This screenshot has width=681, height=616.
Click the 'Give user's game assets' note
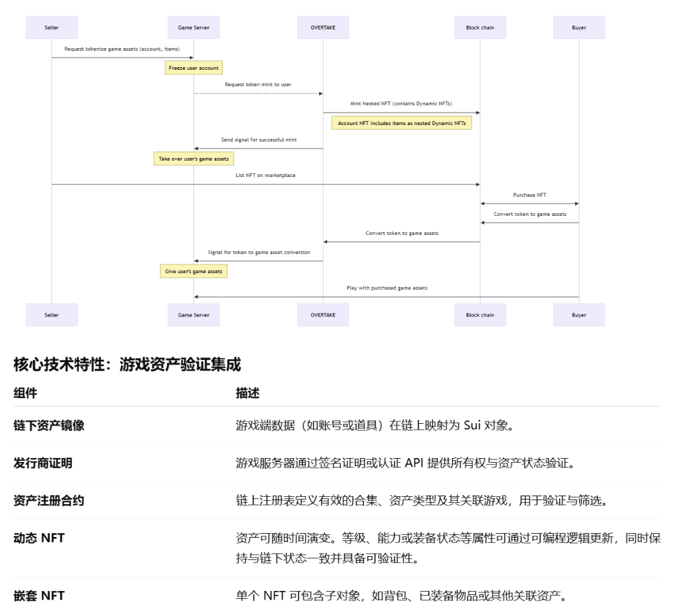tap(193, 271)
